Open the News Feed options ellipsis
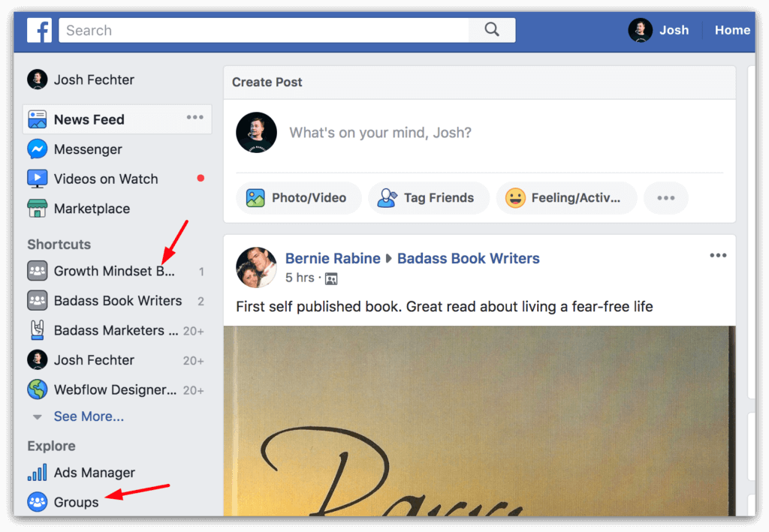This screenshot has height=532, width=769. pos(195,118)
